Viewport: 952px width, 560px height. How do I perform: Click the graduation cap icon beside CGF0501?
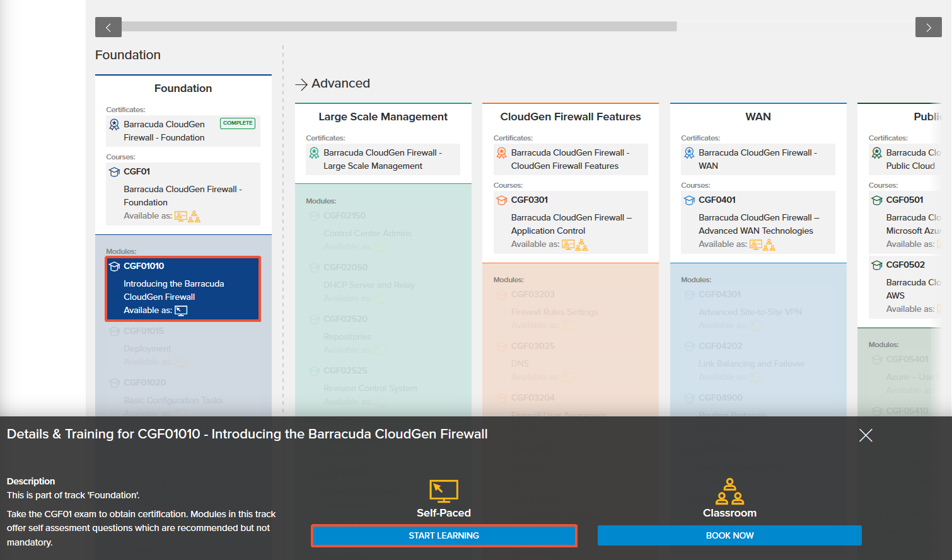(877, 200)
